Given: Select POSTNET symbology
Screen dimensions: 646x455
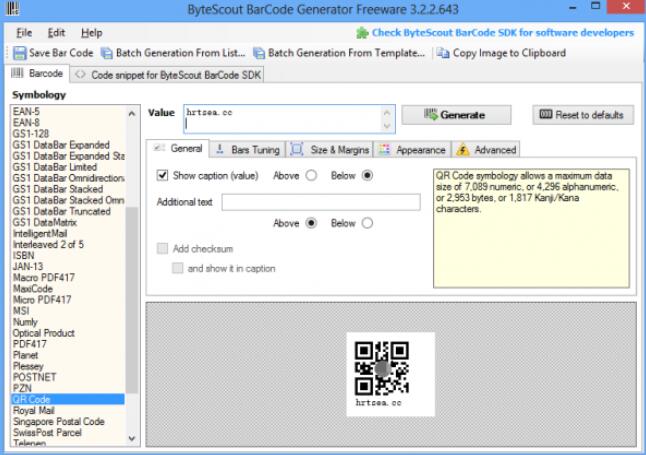Looking at the screenshot, I should click(x=35, y=377).
